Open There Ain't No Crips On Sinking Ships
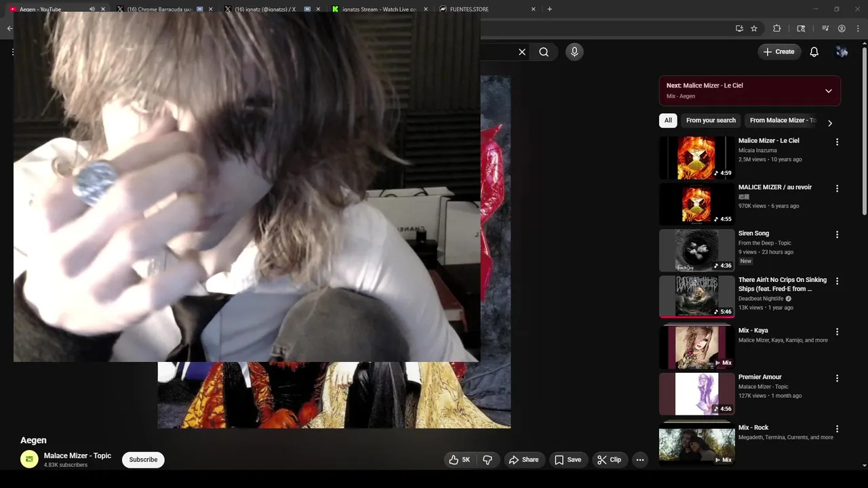Viewport: 868px width, 488px height. point(783,284)
